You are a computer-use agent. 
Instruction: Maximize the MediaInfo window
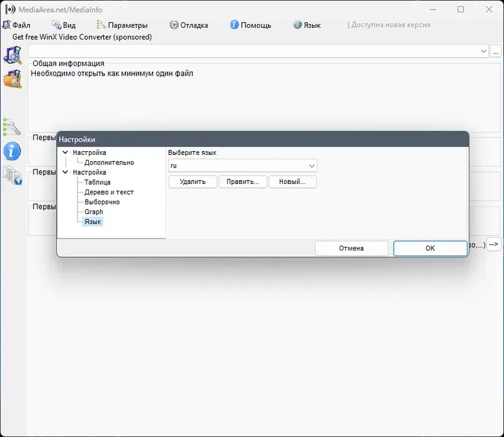coord(461,9)
